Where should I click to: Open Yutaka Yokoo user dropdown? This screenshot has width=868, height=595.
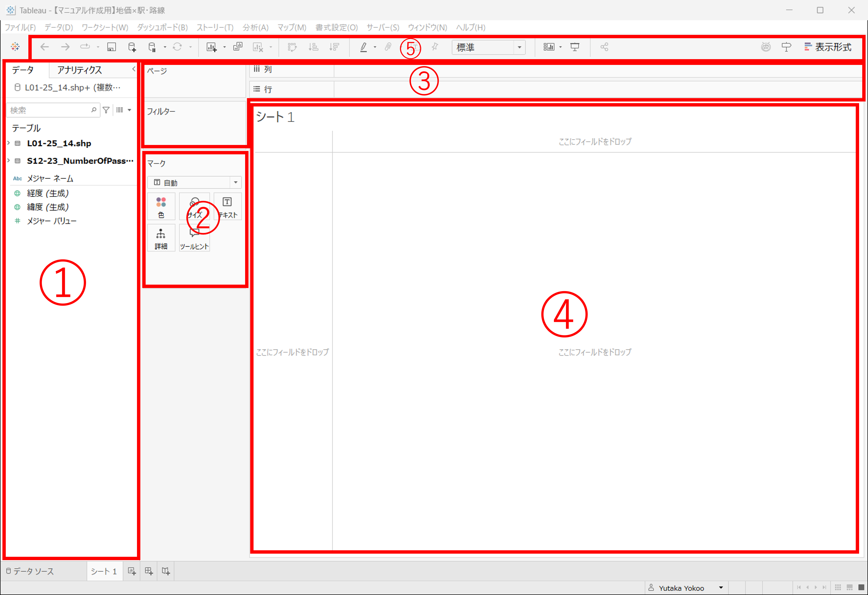click(x=687, y=588)
